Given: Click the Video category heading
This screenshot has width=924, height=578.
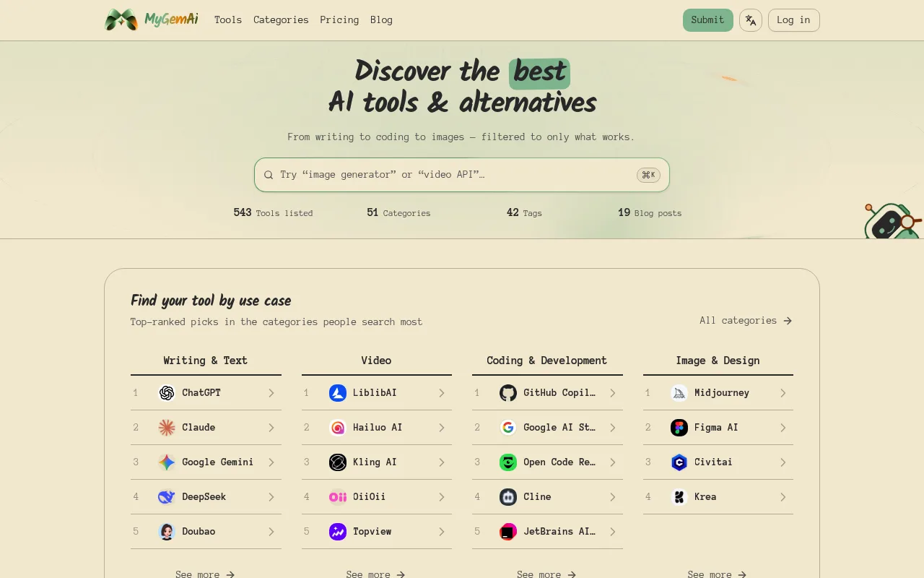Looking at the screenshot, I should click(376, 361).
